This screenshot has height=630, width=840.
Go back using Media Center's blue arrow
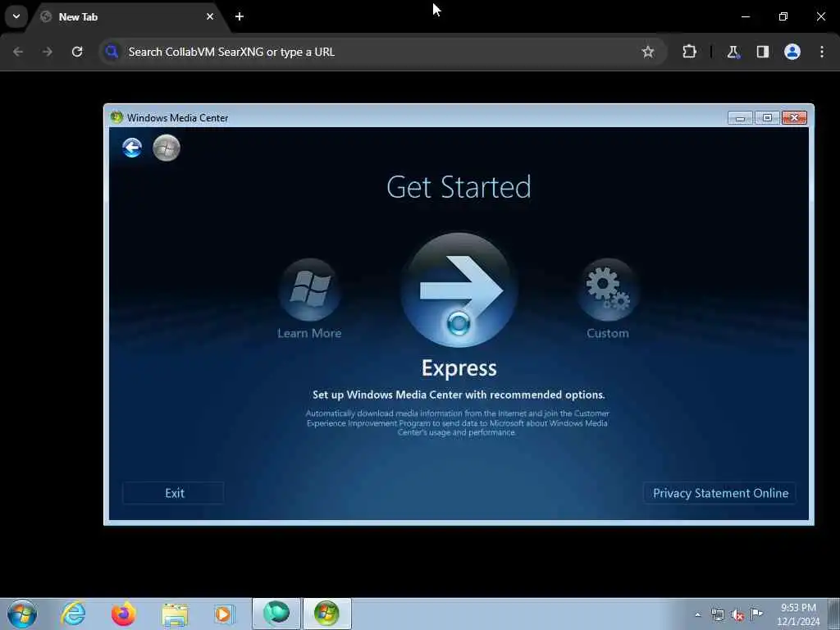pyautogui.click(x=132, y=148)
